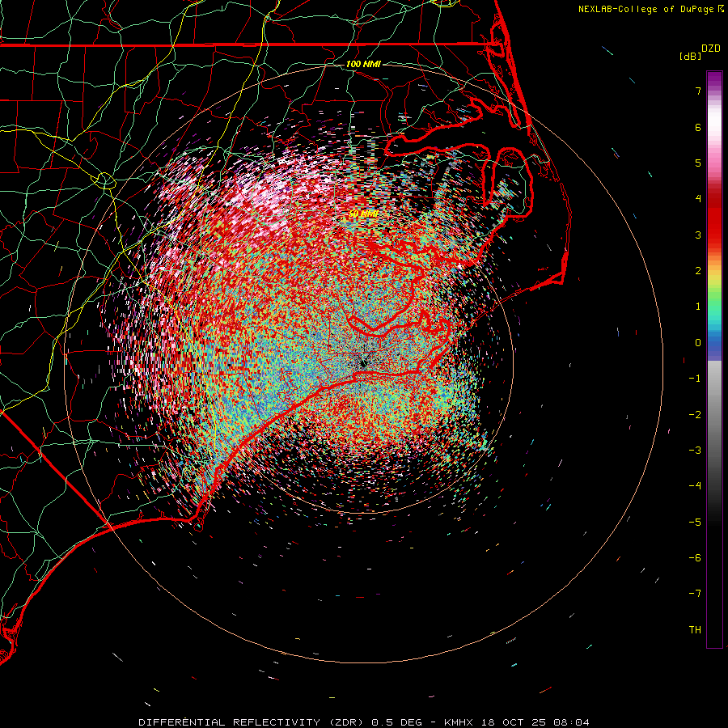Click the TH threshold label on scale

click(x=695, y=630)
